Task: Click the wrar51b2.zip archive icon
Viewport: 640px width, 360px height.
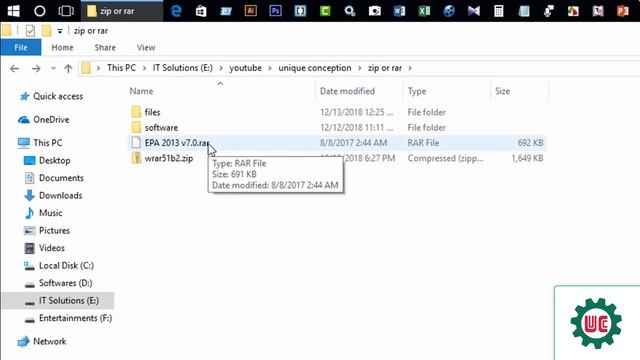Action: (136, 158)
